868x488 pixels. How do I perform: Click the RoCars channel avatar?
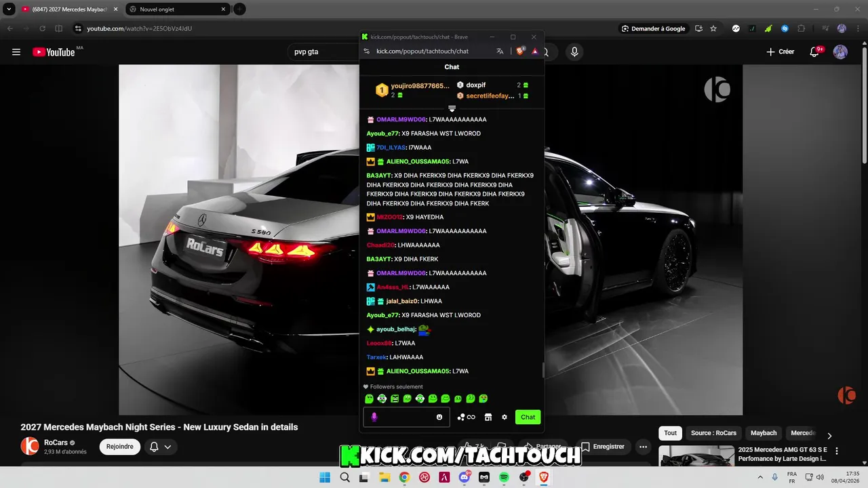pyautogui.click(x=30, y=446)
